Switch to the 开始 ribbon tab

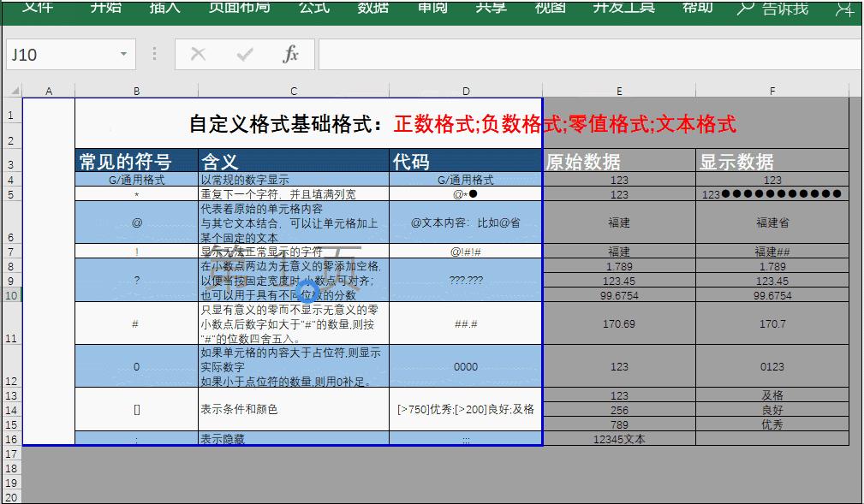tap(104, 10)
